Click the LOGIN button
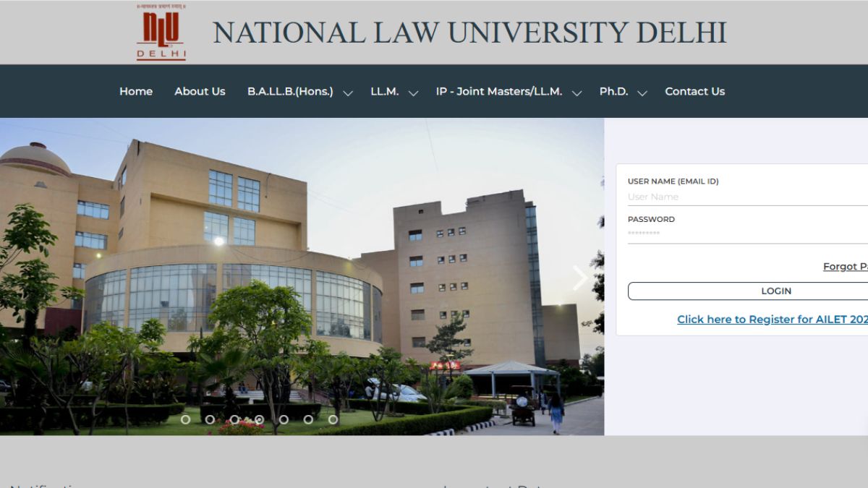The width and height of the screenshot is (868, 488). [748, 291]
